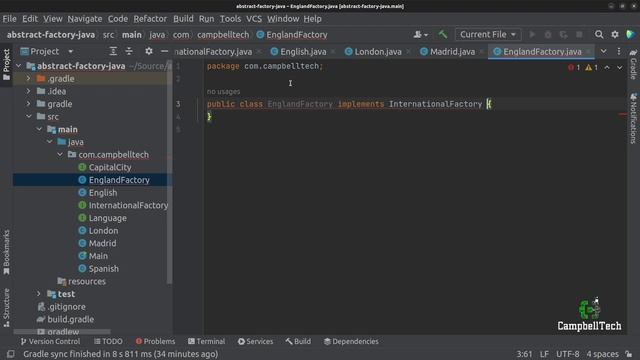640x360 pixels.
Task: Open the Terminal tool window
Action: (x=207, y=341)
